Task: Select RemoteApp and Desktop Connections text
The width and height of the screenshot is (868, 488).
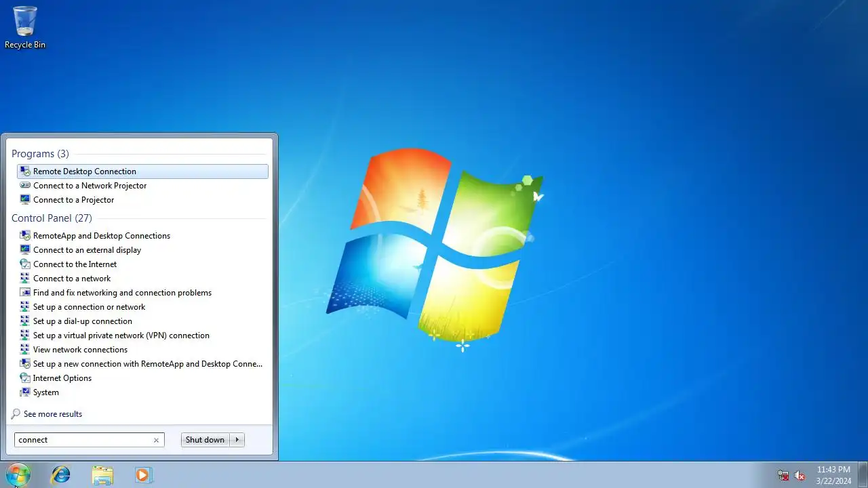Action: (x=102, y=236)
